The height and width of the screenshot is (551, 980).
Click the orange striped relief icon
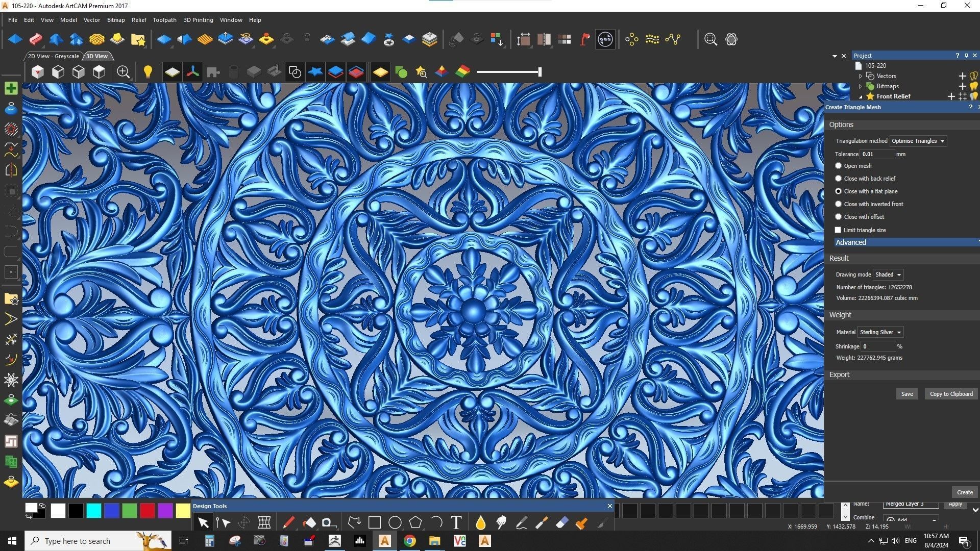coord(205,39)
